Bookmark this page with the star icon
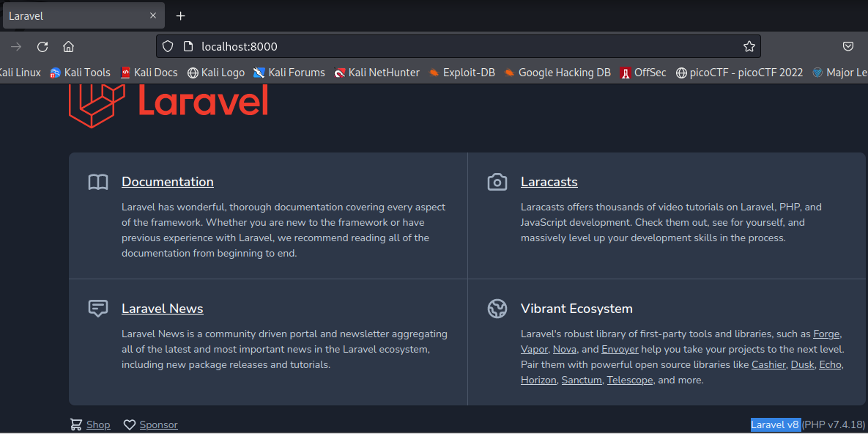The image size is (868, 434). tap(749, 47)
